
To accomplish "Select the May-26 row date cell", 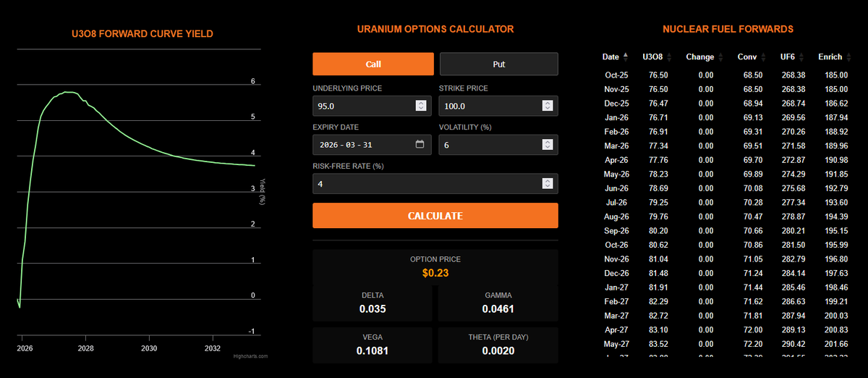I will [615, 175].
